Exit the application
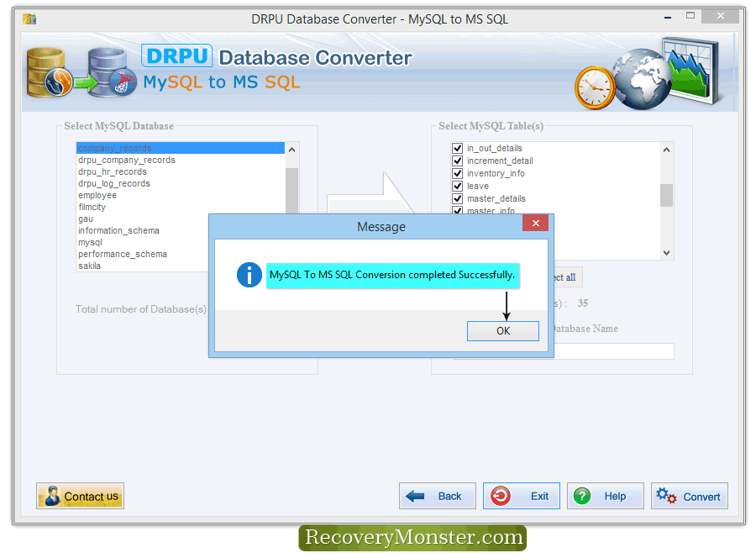The image size is (756, 553). tap(521, 496)
